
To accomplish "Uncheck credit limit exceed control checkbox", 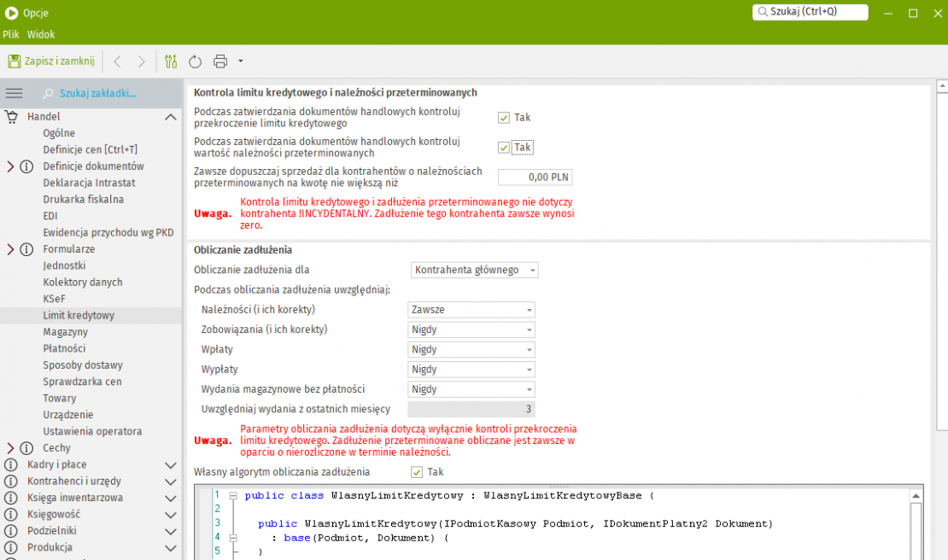I will coord(504,118).
